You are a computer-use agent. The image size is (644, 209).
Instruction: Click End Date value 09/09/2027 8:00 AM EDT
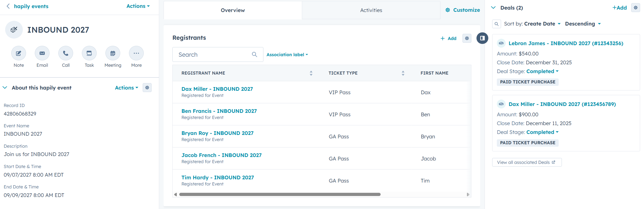click(34, 195)
